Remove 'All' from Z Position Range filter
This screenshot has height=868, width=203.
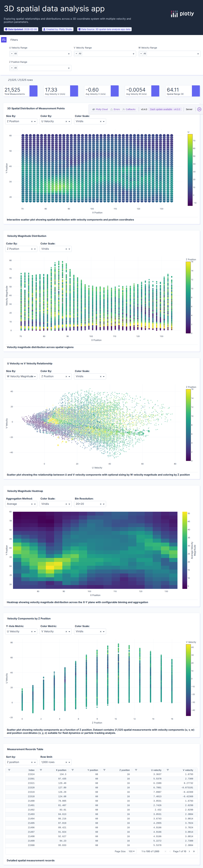(12, 68)
